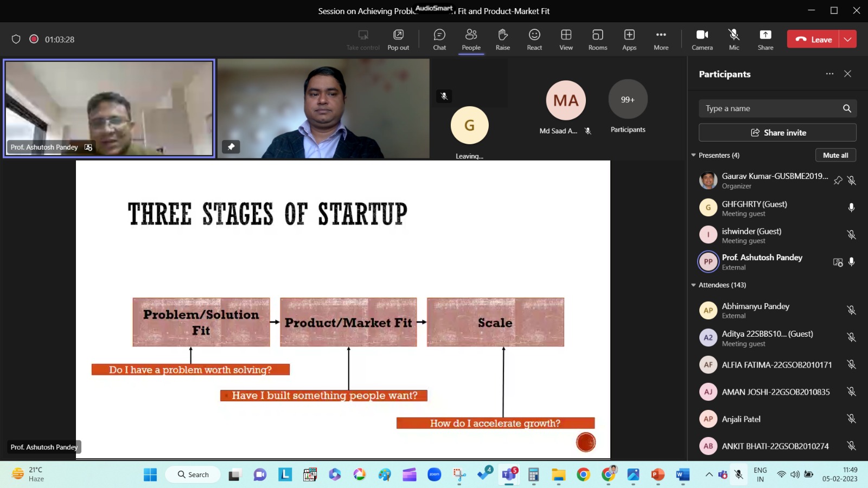The width and height of the screenshot is (868, 488).
Task: Click the Mute all button
Action: [x=835, y=155]
